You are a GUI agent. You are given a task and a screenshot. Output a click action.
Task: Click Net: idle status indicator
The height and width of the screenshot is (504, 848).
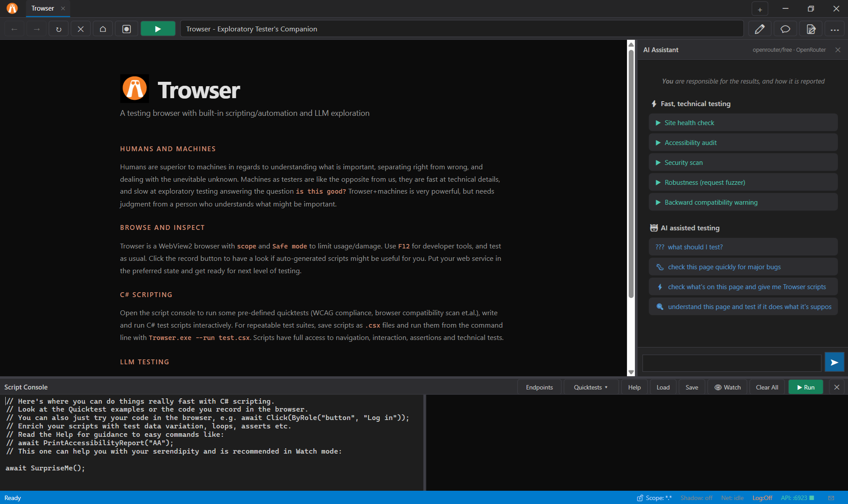click(x=732, y=498)
